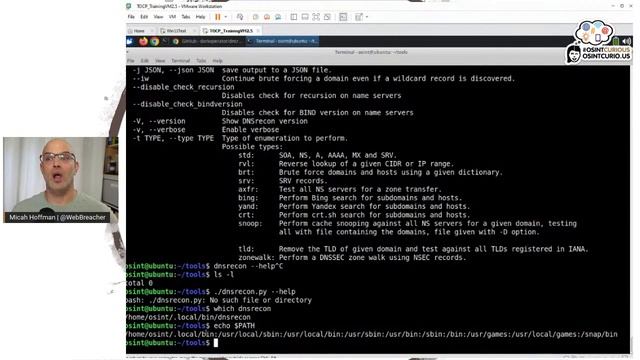This screenshot has width=640, height=360.
Task: Click the '-t TYPE, --type TYPE' option text
Action: [x=173, y=138]
